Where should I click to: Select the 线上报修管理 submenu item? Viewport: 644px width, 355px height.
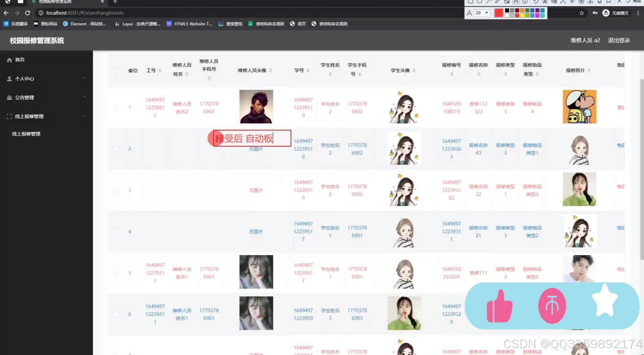tap(26, 134)
